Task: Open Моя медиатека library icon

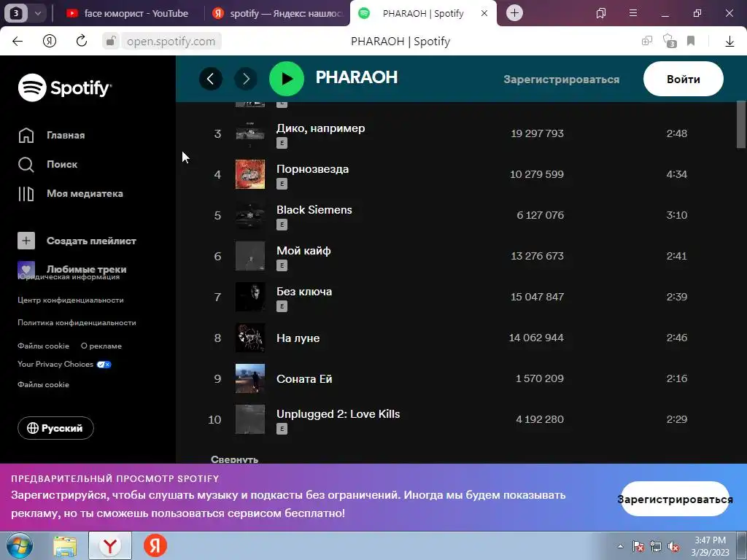Action: (26, 194)
